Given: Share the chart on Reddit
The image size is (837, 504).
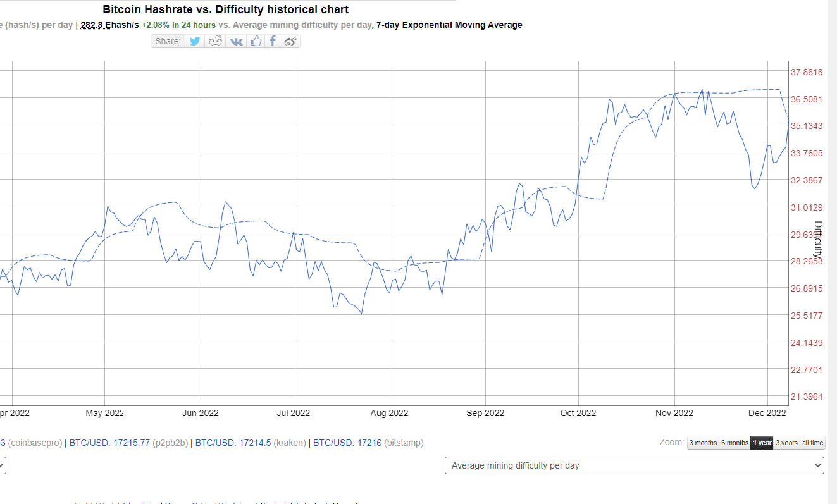Looking at the screenshot, I should (216, 41).
